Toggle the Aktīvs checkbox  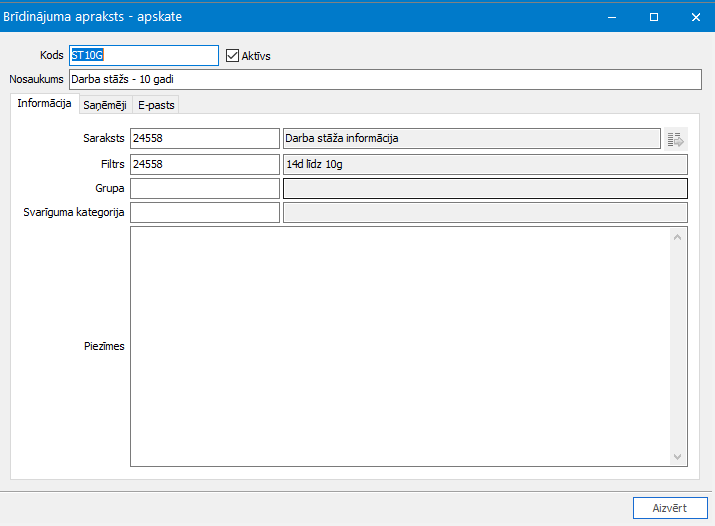233,56
